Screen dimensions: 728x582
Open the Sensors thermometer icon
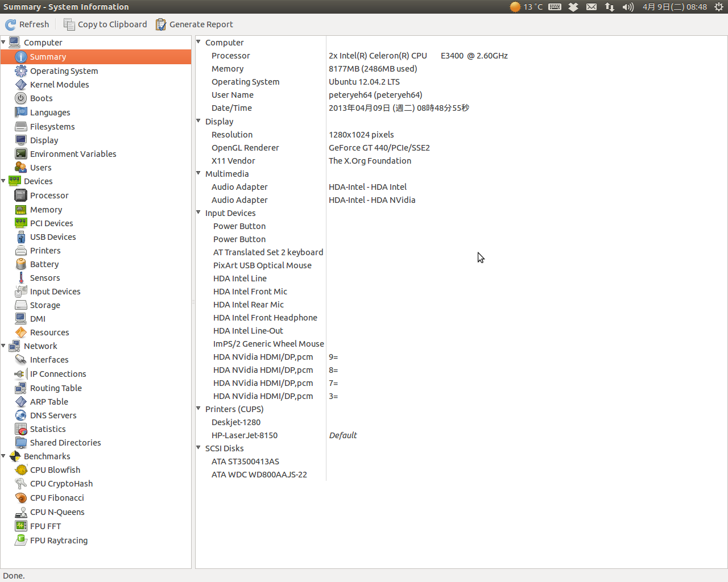click(x=21, y=278)
